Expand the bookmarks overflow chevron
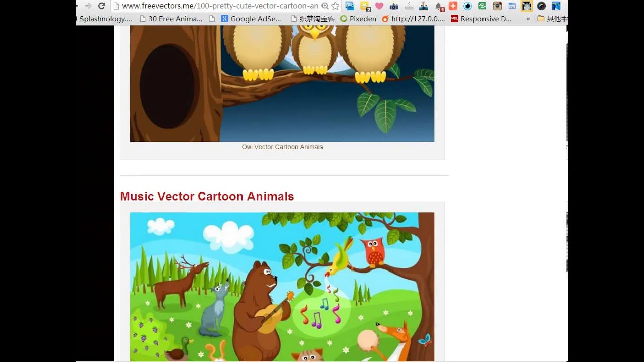The width and height of the screenshot is (644, 362). [528, 19]
